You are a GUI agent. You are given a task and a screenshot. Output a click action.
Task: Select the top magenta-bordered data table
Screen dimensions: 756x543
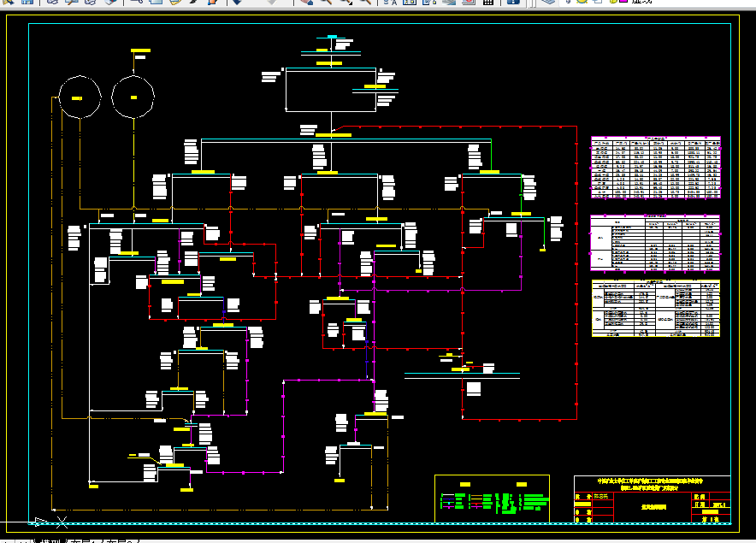pos(656,168)
